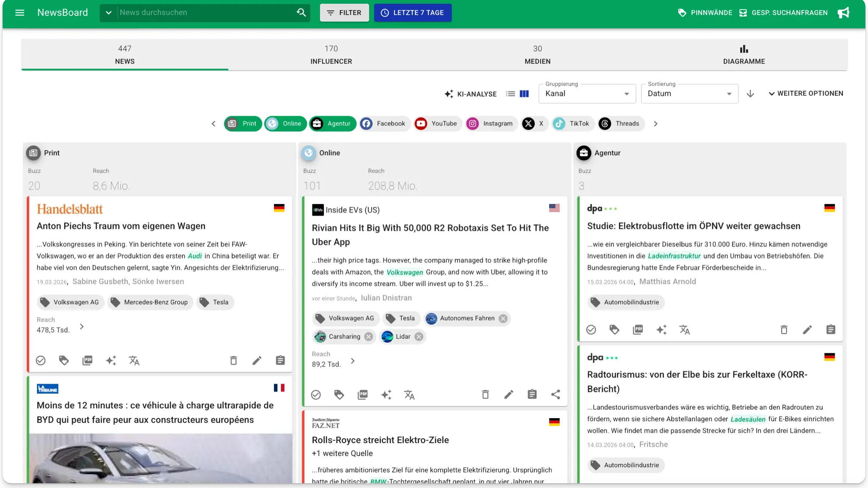Show next channel chips
868x488 pixels.
click(655, 124)
